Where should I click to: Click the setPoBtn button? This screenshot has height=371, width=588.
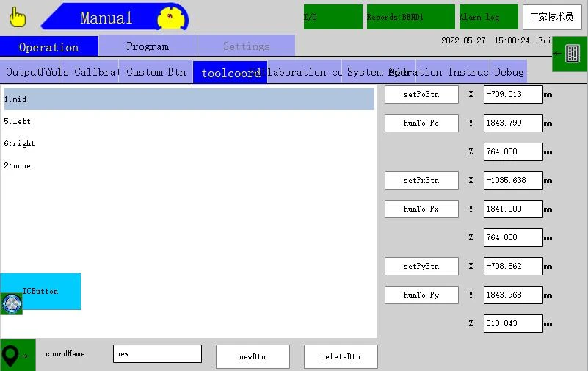click(421, 94)
